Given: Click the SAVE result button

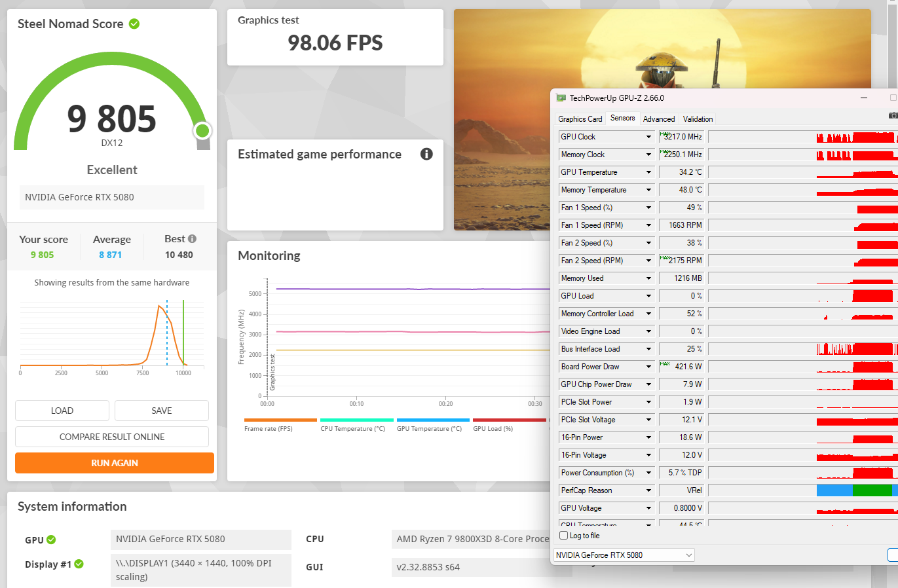Looking at the screenshot, I should click(162, 411).
